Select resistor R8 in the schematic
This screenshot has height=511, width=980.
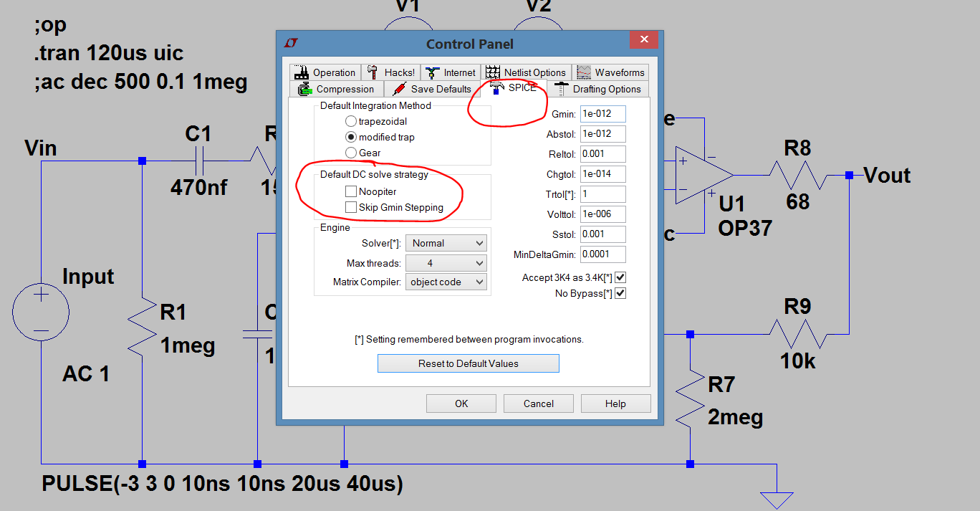797,175
